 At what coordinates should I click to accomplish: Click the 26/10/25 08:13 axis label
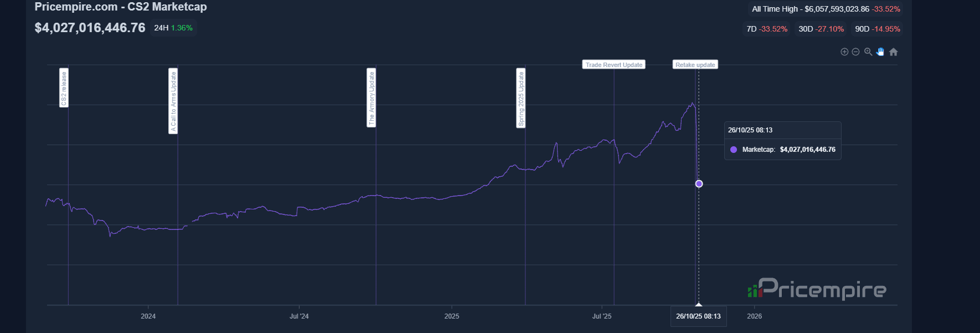point(699,316)
